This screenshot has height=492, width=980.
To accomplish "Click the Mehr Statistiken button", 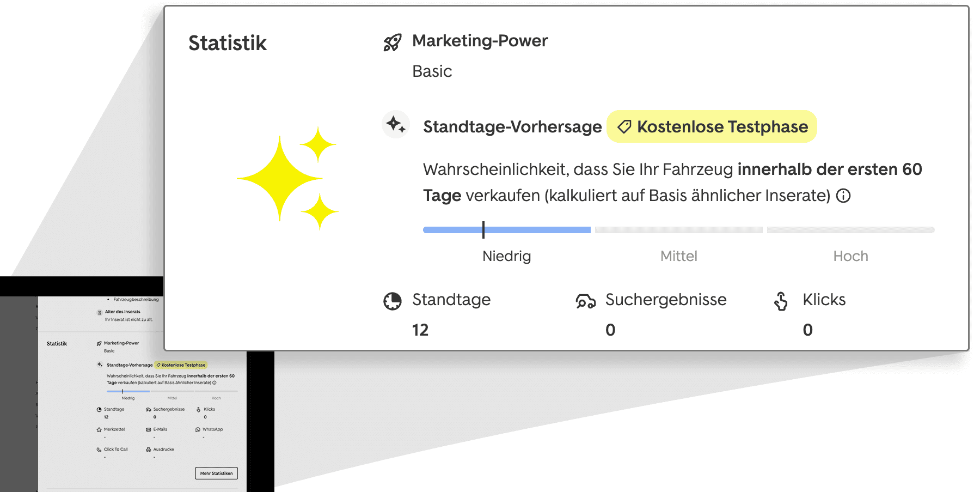I will tap(216, 473).
